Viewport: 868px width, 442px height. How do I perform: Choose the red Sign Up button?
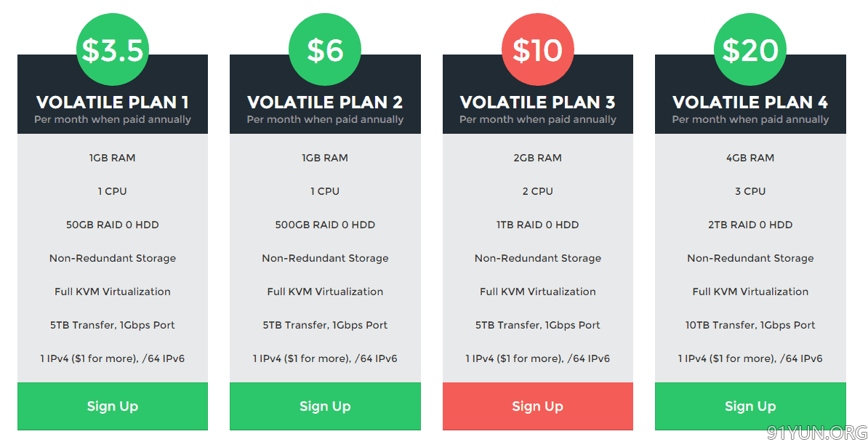(537, 406)
